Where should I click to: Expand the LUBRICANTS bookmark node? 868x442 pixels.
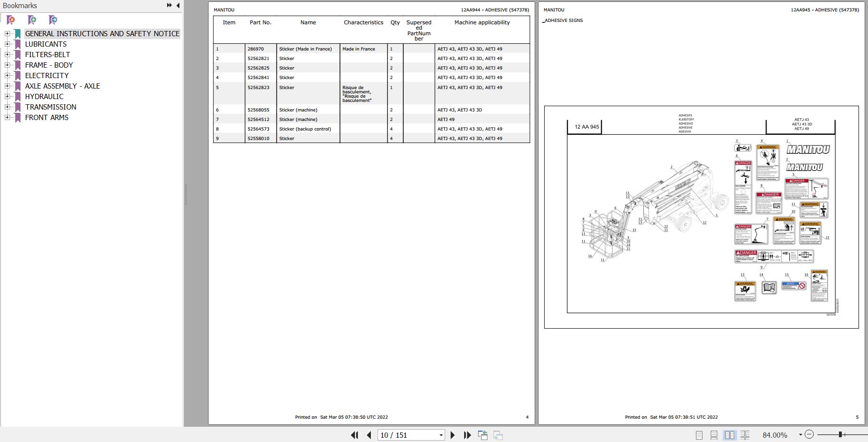coord(7,44)
